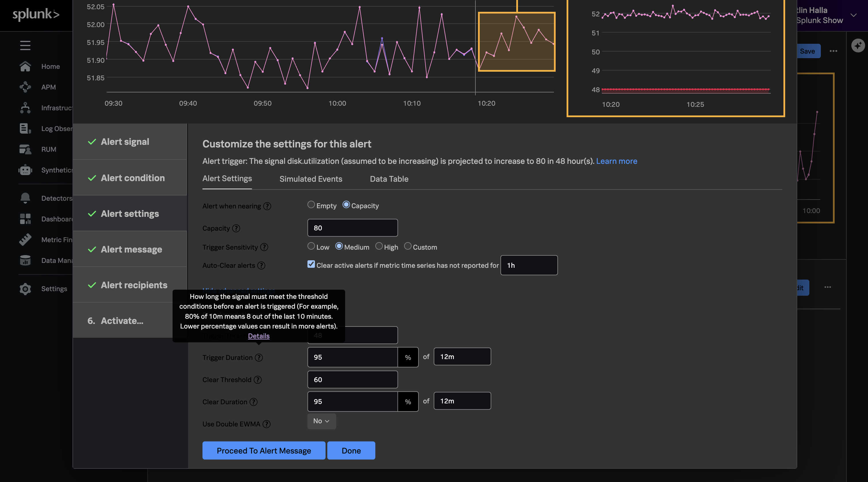Set Trigger Sensitivity to High
The width and height of the screenshot is (868, 482).
[x=379, y=246]
